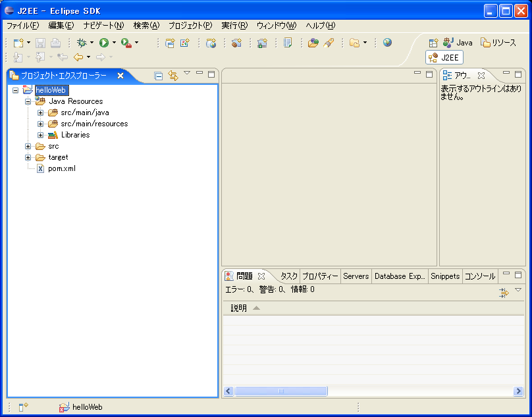Image resolution: width=532 pixels, height=417 pixels.
Task: Select pom.xml in the project tree
Action: coord(61,168)
